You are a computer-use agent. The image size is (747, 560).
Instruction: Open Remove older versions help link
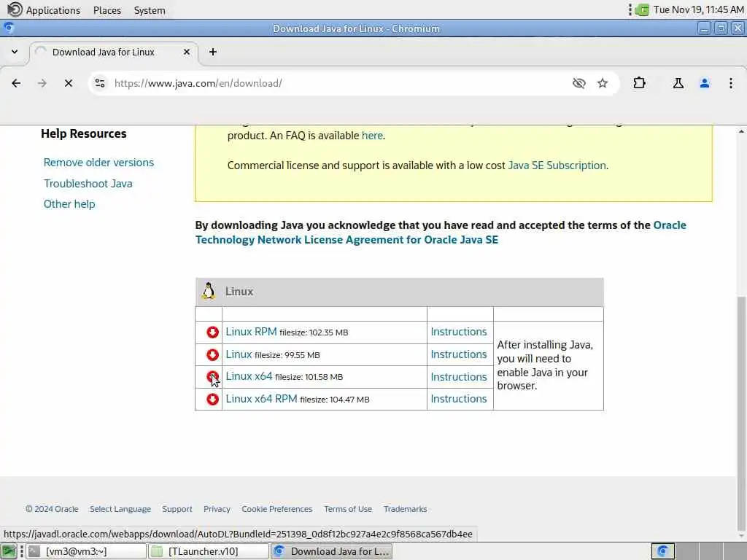(98, 163)
